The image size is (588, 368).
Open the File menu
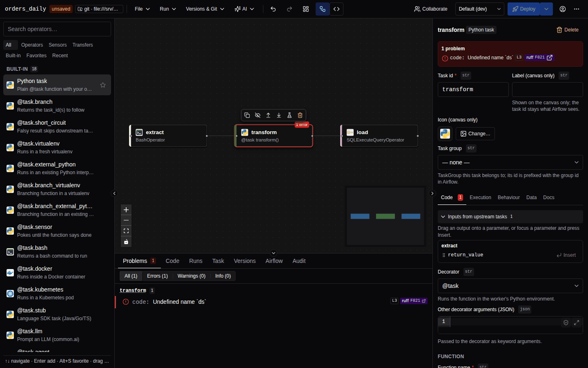pos(142,9)
